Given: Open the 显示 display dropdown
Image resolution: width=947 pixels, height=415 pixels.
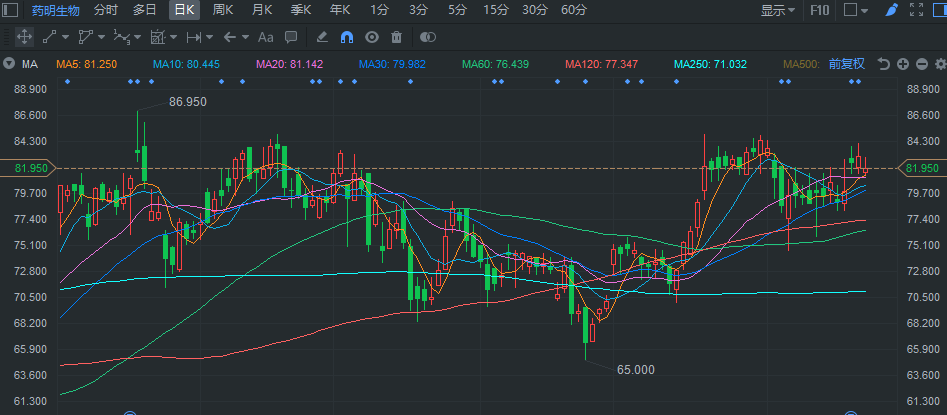Looking at the screenshot, I should pyautogui.click(x=777, y=10).
